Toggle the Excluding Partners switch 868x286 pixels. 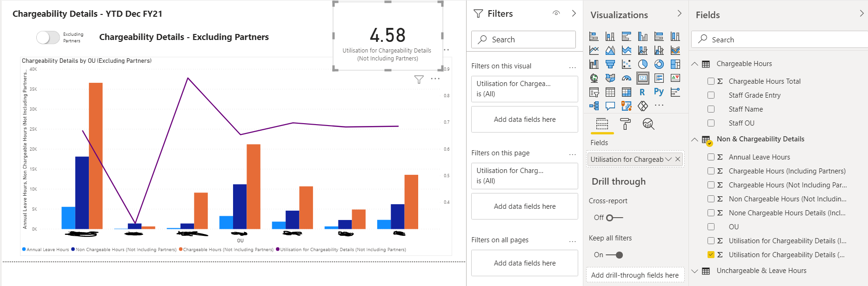point(48,38)
